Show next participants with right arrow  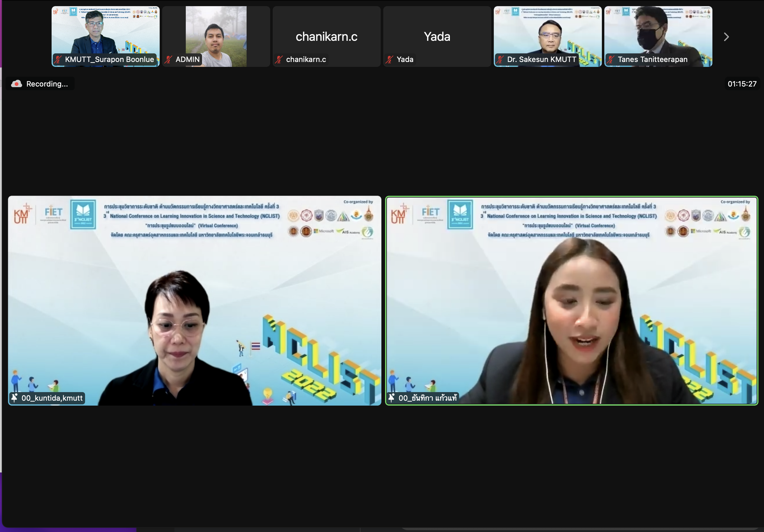[x=726, y=37]
